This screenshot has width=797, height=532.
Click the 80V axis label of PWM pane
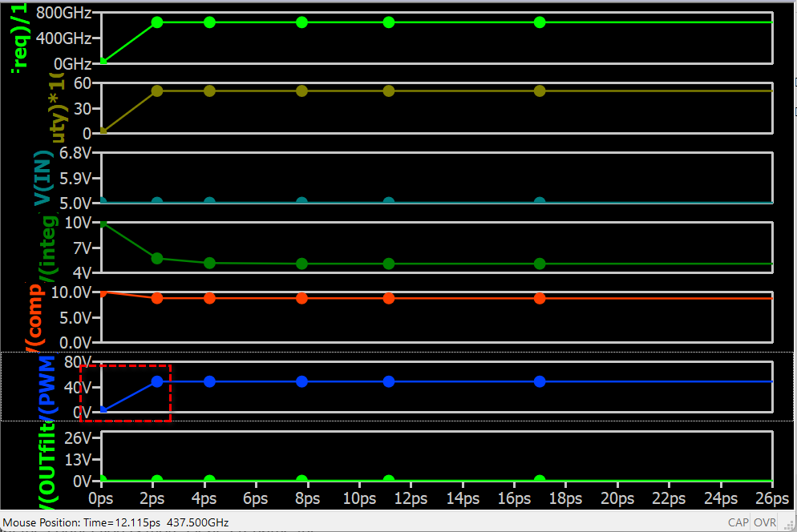point(78,362)
